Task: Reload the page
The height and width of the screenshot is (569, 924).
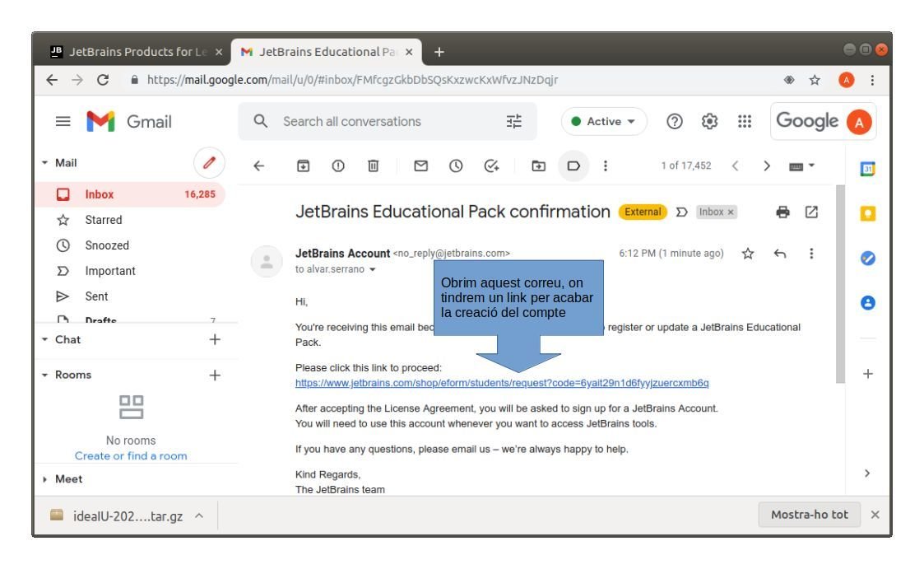Action: pyautogui.click(x=103, y=80)
